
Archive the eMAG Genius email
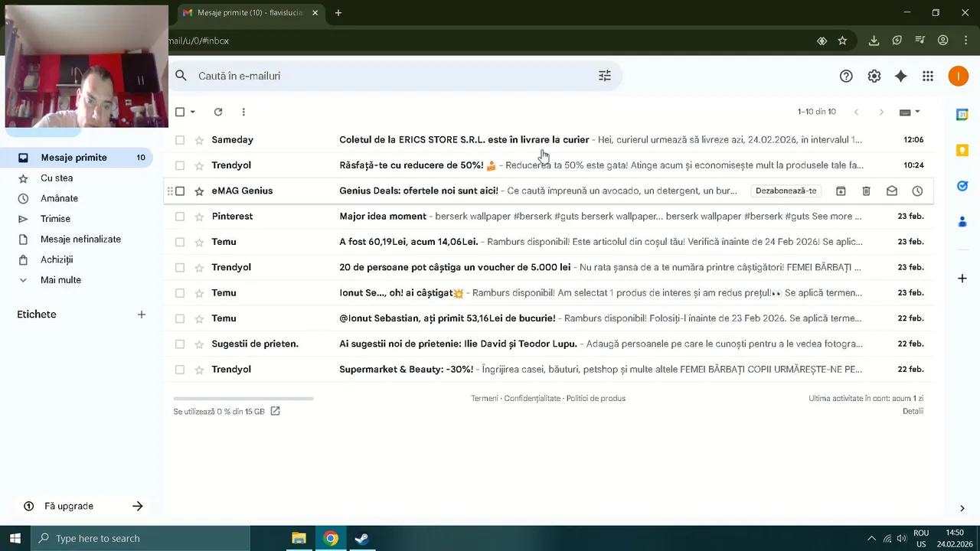coord(841,191)
